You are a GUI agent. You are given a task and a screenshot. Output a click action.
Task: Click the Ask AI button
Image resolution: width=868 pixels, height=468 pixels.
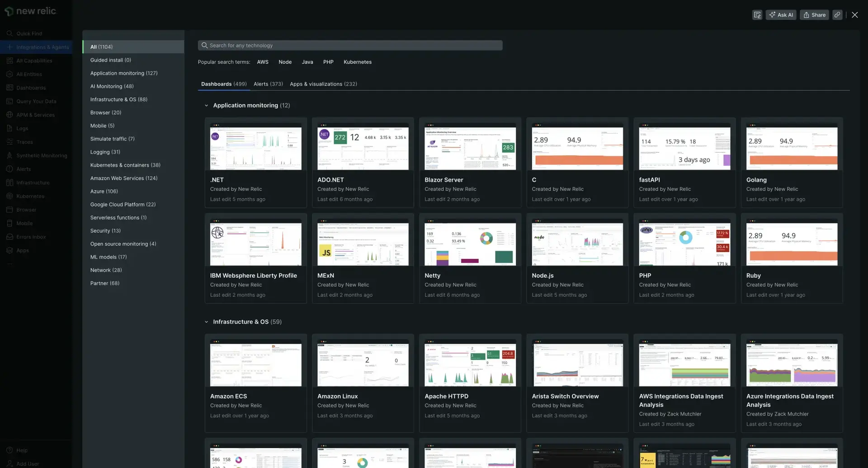coord(781,15)
